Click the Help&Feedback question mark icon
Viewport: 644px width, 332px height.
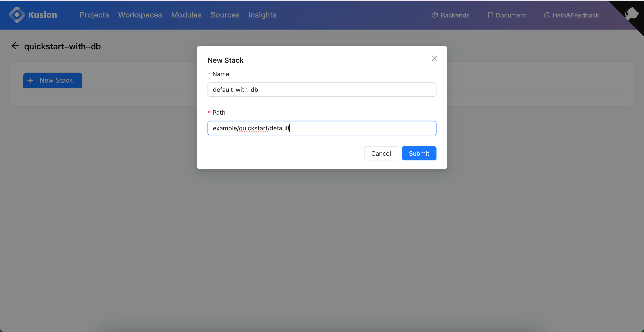point(547,15)
